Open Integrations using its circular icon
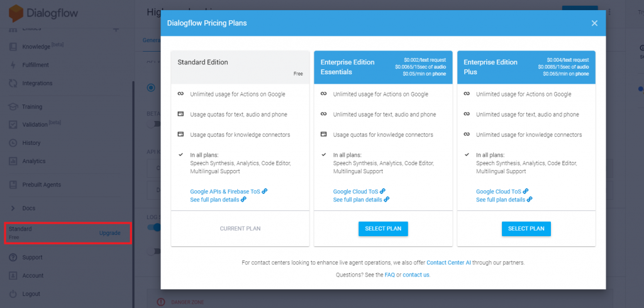Viewport: 644px width, 308px height. 13,83
